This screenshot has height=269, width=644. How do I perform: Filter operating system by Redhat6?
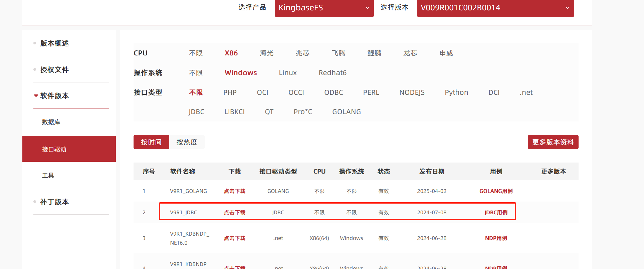click(333, 73)
